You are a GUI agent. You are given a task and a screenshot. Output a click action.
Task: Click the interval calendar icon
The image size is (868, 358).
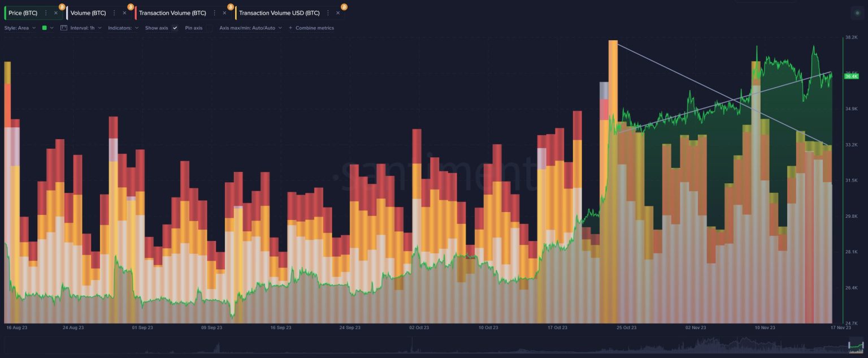(64, 28)
